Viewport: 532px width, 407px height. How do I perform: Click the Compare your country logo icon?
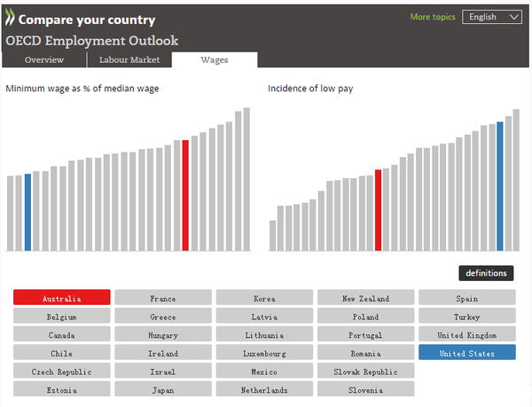[10, 19]
